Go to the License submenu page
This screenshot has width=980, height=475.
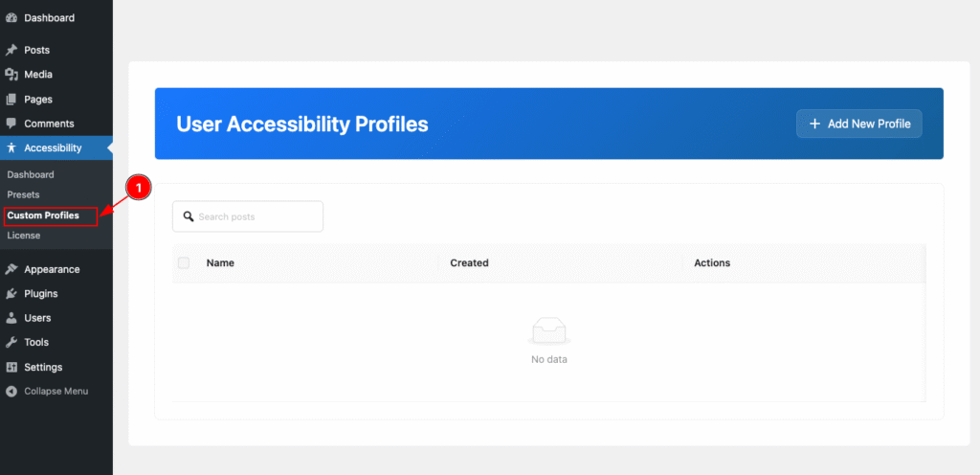point(24,236)
